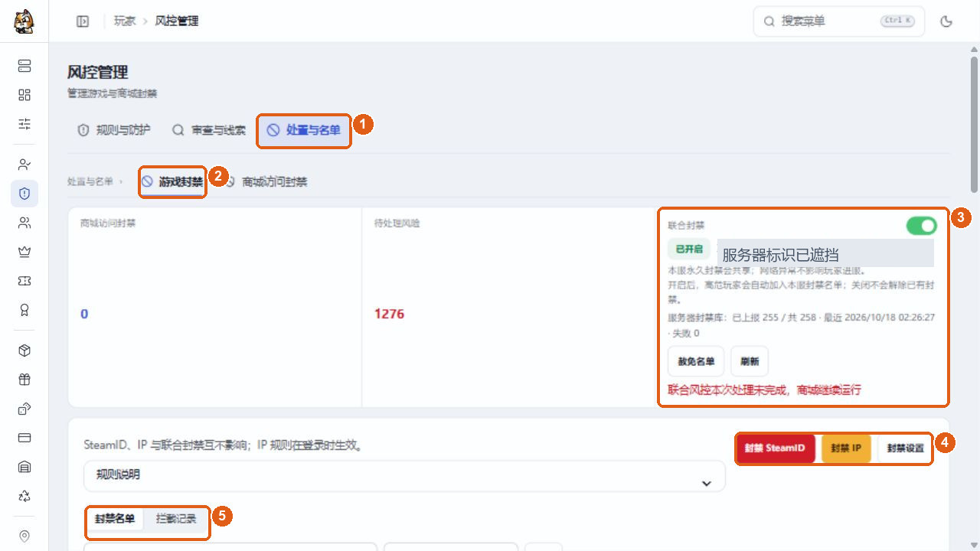Select the user-check icon in the sidebar
Image resolution: width=980 pixels, height=551 pixels.
(x=24, y=165)
